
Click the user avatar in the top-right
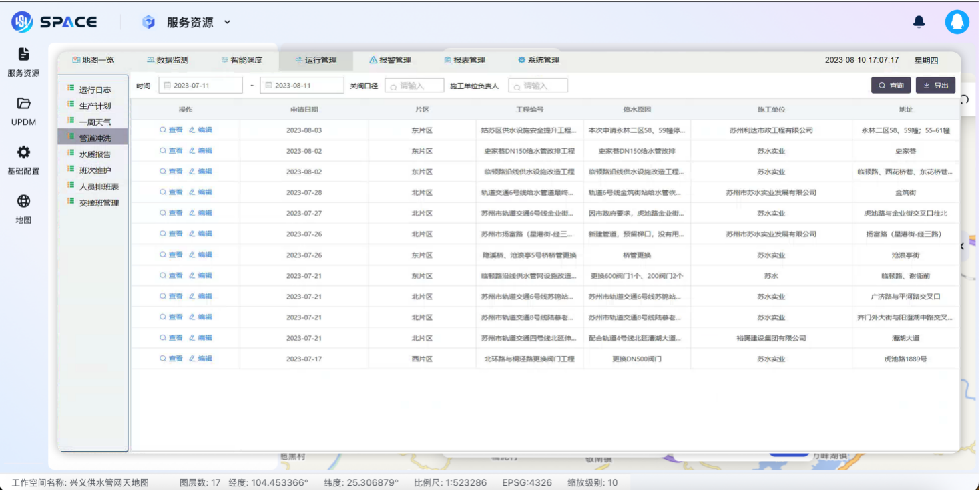click(x=957, y=21)
